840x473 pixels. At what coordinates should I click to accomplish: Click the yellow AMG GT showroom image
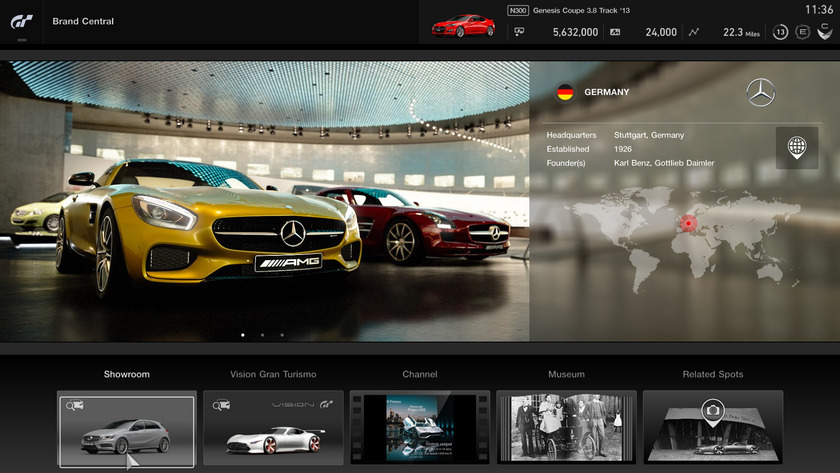(265, 201)
